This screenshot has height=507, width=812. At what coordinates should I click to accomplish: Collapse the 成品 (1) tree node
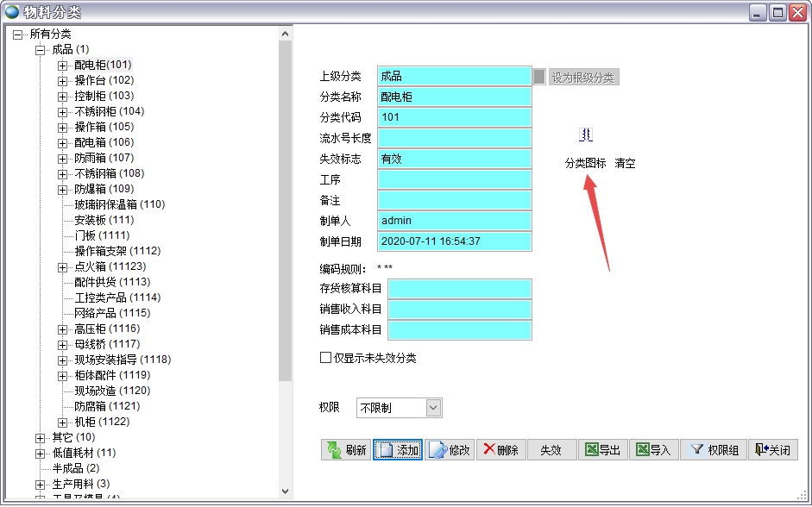click(x=40, y=49)
